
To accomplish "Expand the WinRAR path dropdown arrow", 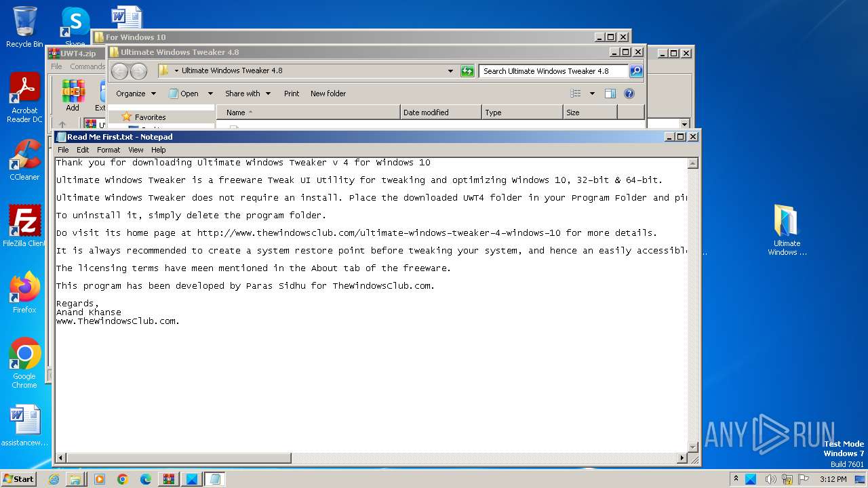I will [x=684, y=125].
